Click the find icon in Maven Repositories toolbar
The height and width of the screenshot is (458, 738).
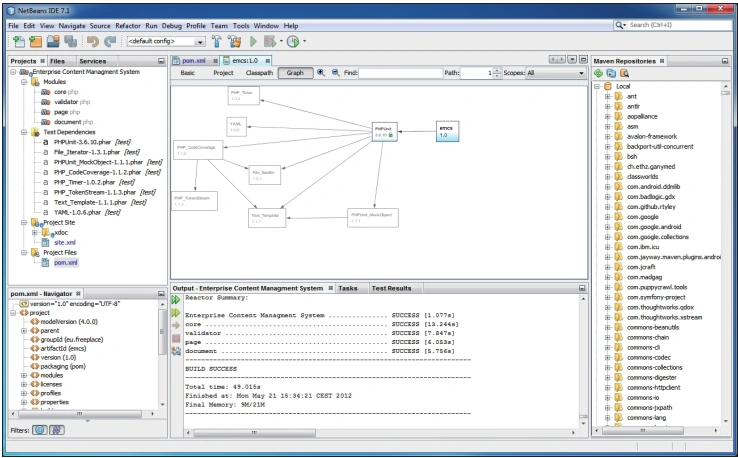pyautogui.click(x=625, y=73)
